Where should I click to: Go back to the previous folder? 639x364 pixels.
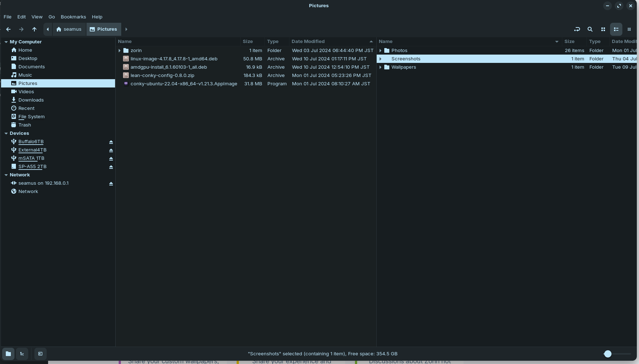[x=8, y=29]
